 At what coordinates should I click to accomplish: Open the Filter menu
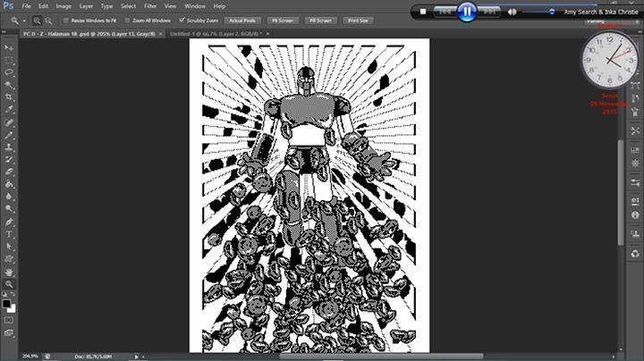coord(149,6)
